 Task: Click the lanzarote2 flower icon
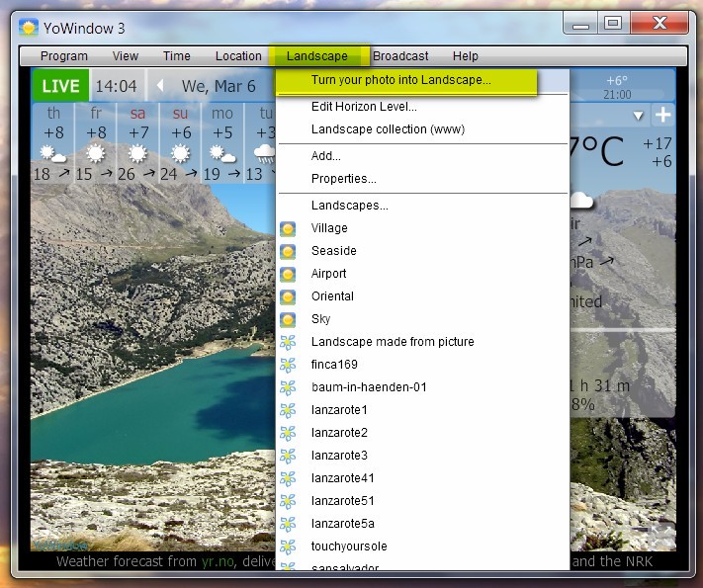pyautogui.click(x=288, y=433)
